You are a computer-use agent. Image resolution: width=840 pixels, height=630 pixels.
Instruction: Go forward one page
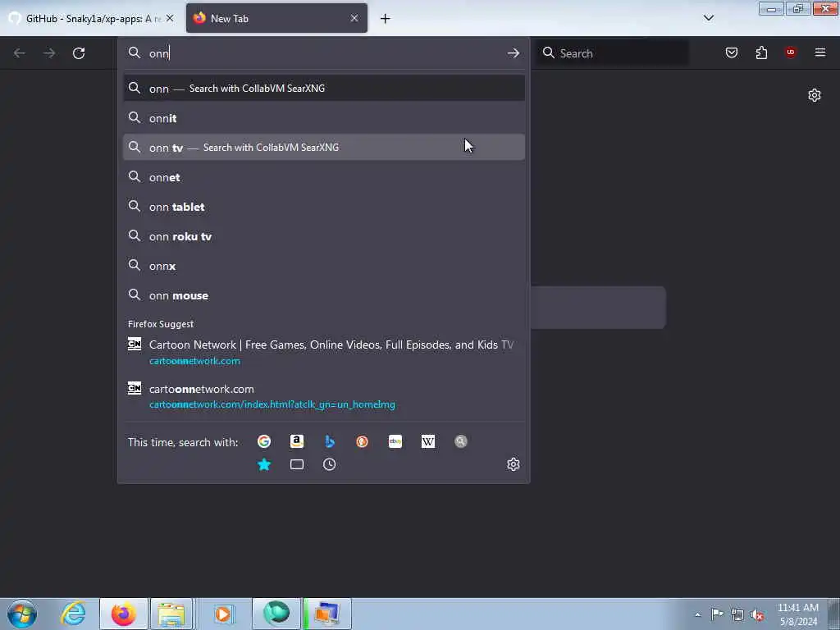tap(49, 53)
